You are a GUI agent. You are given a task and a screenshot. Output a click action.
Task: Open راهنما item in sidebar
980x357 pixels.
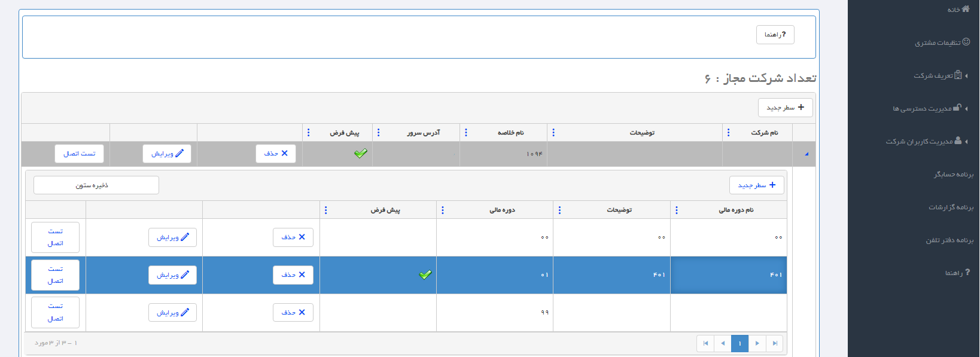tap(957, 273)
